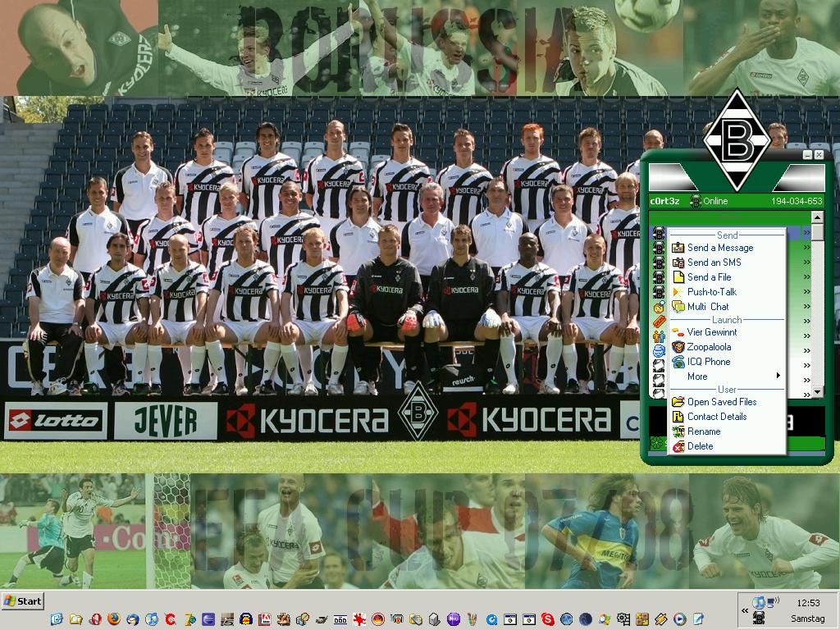Screen dimensions: 840x630
Task: Start ICQ Phone from the menu
Action: pos(727,362)
